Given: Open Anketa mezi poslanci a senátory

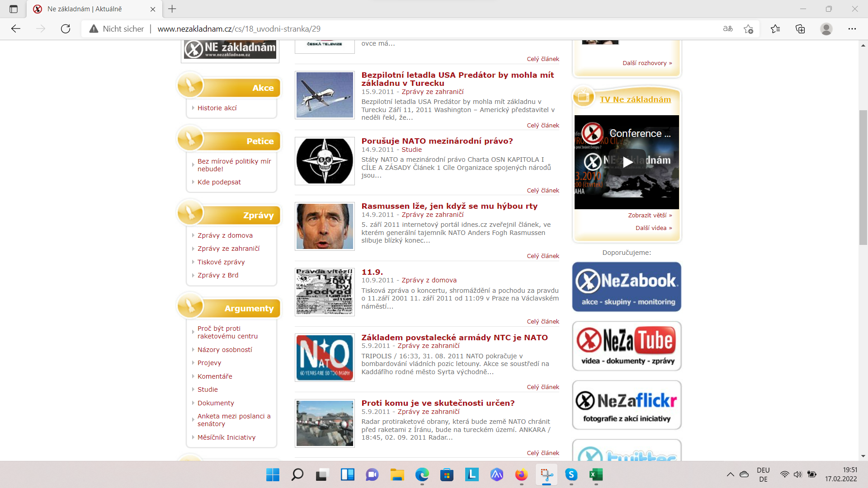Looking at the screenshot, I should (234, 420).
